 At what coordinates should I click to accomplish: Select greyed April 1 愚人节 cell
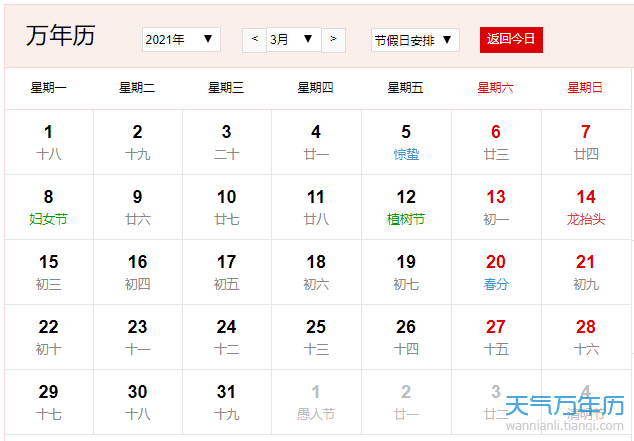point(317,402)
